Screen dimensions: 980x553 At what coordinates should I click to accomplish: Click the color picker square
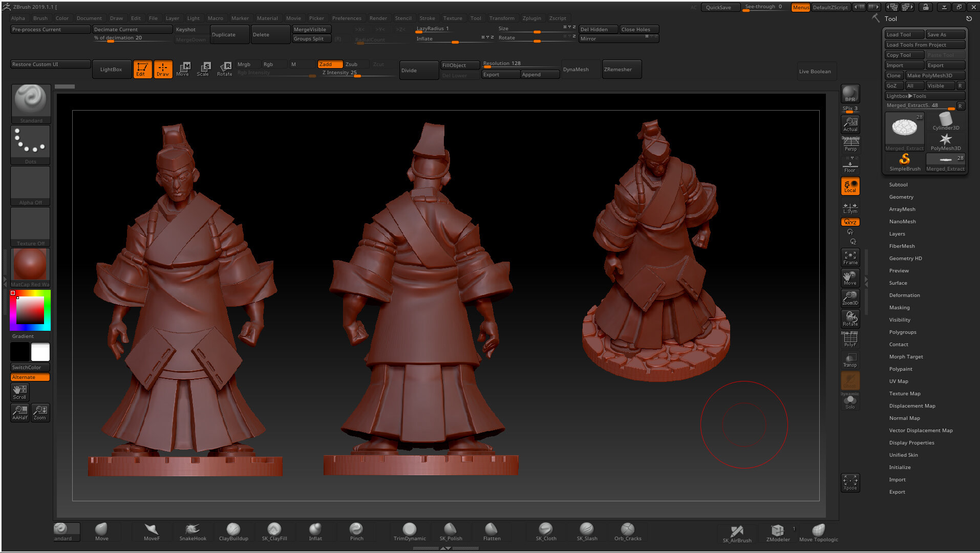30,310
